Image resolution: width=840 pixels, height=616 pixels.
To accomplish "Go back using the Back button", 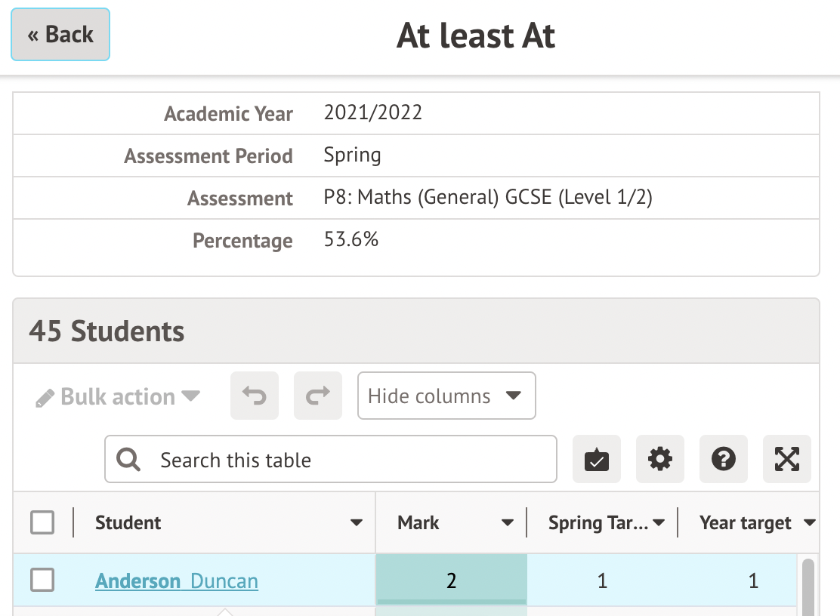I will click(x=60, y=35).
